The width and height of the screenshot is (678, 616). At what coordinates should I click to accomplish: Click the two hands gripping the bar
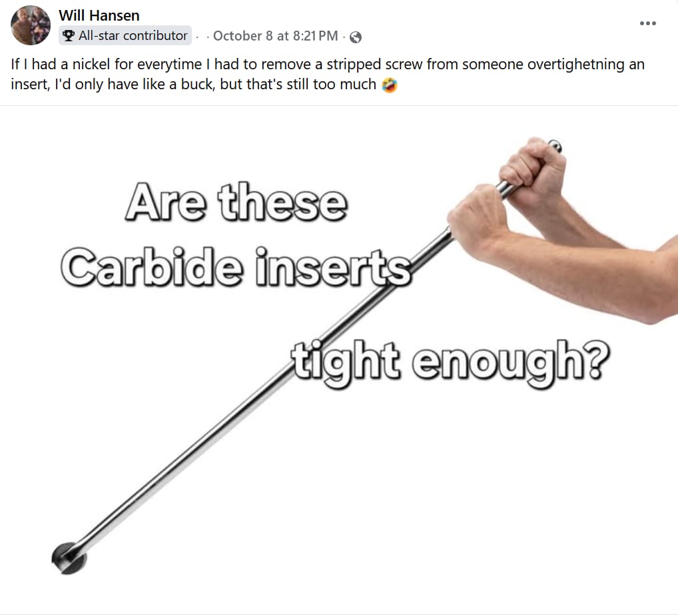506,194
